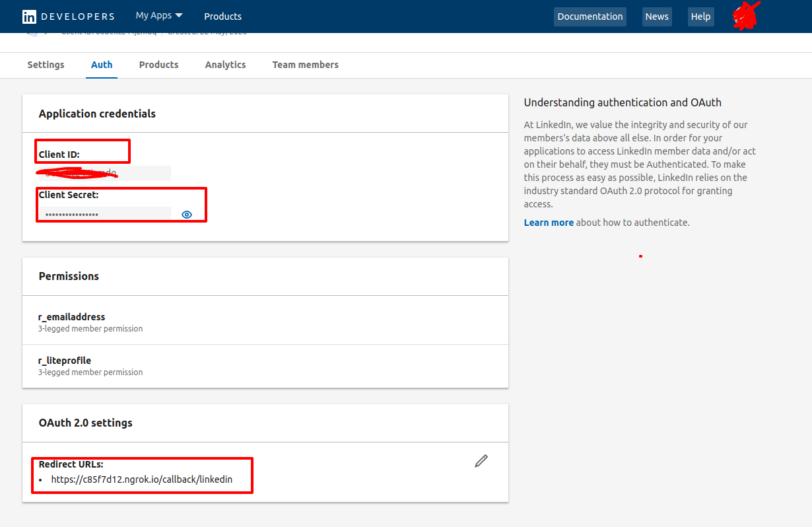Open the My Apps dropdown

click(159, 16)
